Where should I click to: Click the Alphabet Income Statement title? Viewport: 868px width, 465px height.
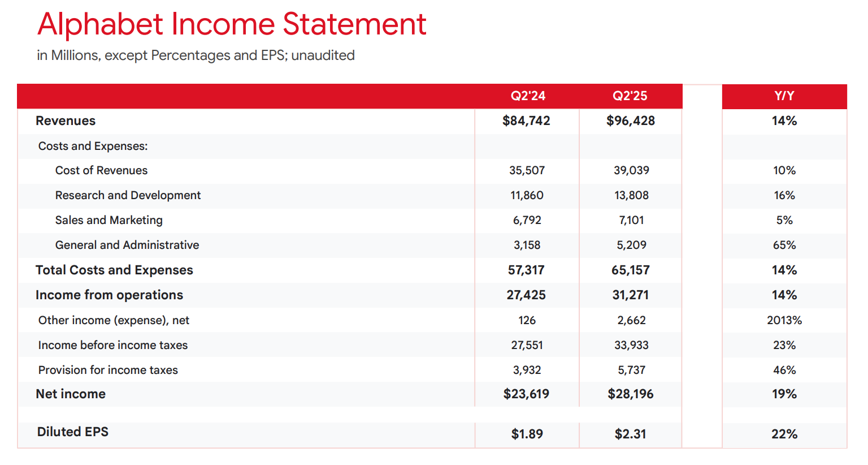(x=232, y=25)
